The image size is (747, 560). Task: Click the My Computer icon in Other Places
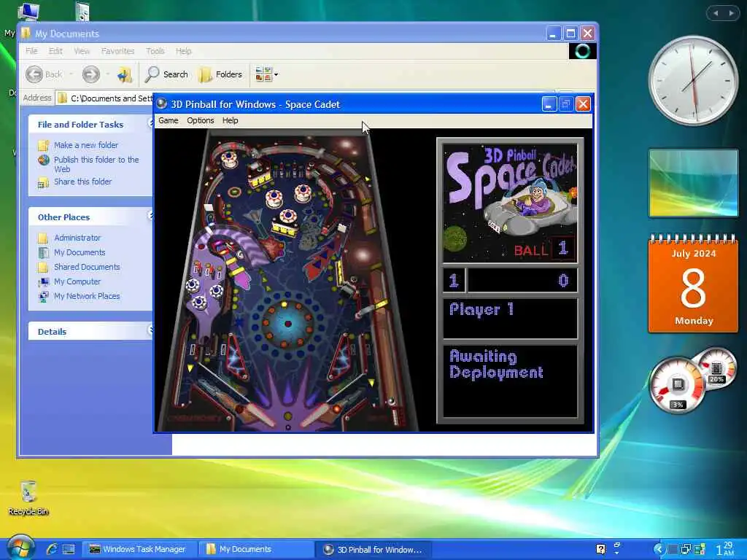[x=43, y=282]
